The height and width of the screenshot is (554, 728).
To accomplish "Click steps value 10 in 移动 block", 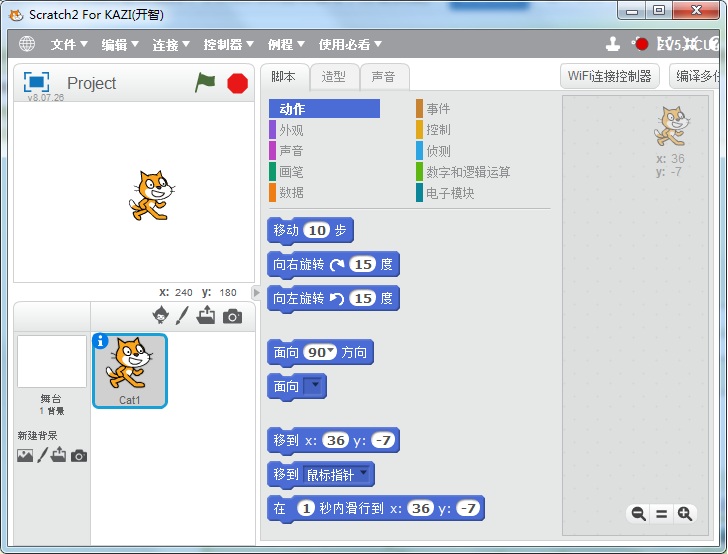I will pyautogui.click(x=317, y=230).
